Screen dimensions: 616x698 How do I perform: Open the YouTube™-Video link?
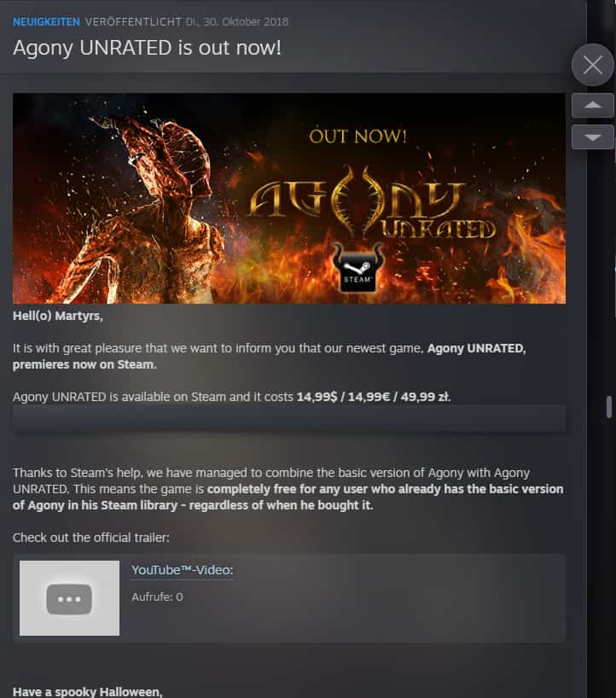pos(182,570)
